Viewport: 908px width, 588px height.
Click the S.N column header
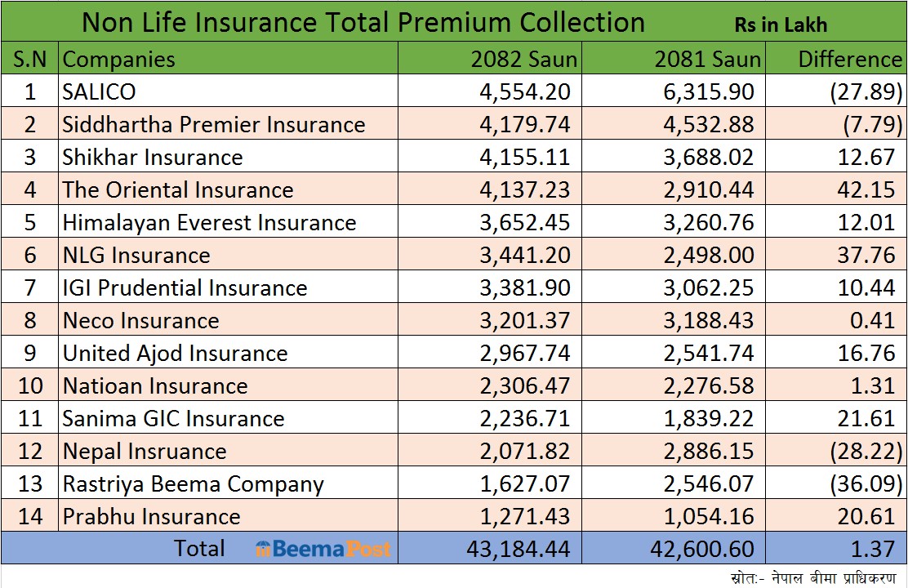point(30,59)
